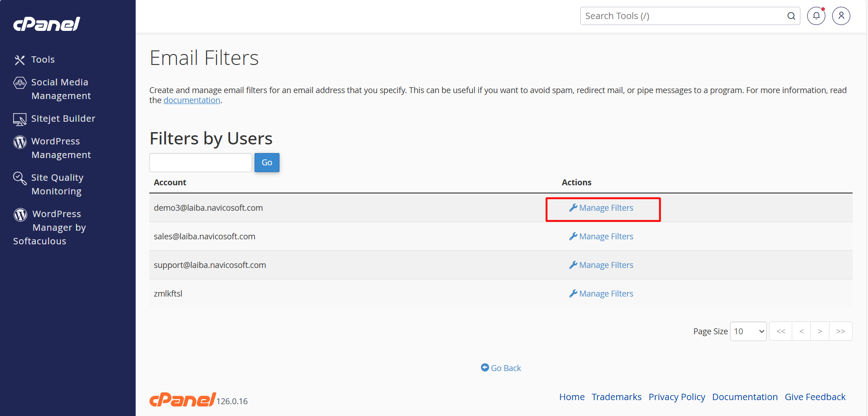This screenshot has width=868, height=416.
Task: Open Social Media Management from the sidebar
Action: click(x=60, y=89)
